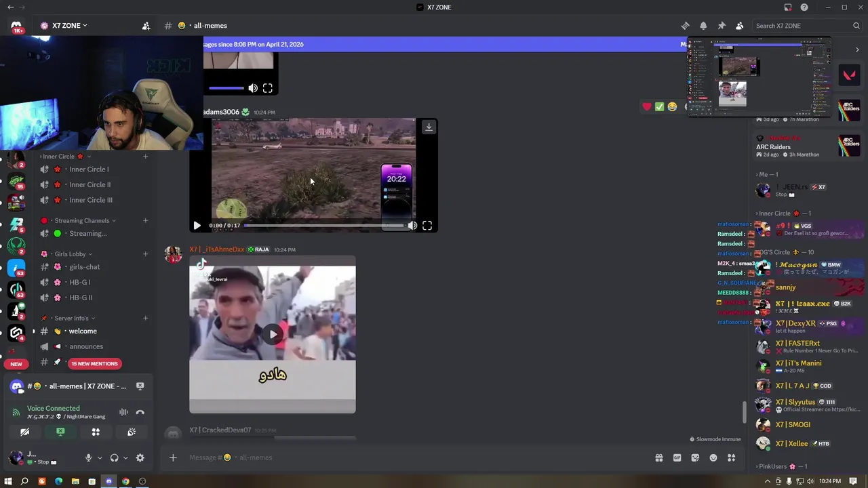Open the announces channel

(x=86, y=347)
